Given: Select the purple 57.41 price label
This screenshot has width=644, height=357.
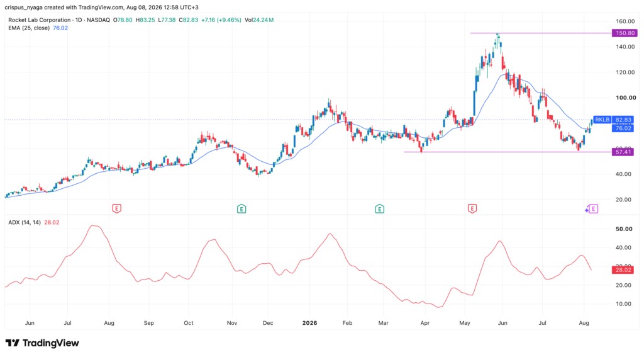Looking at the screenshot, I should [x=623, y=152].
